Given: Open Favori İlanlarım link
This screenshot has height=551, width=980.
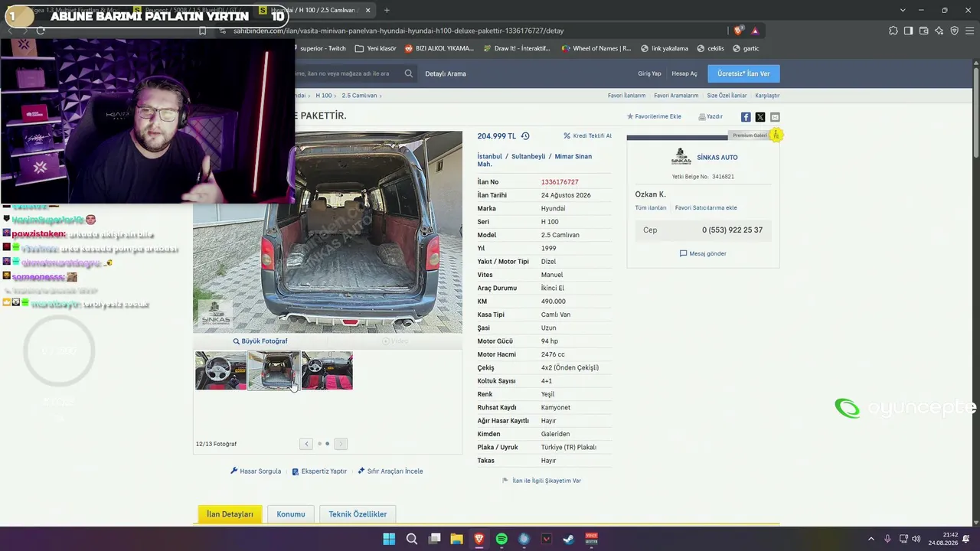Looking at the screenshot, I should [626, 96].
